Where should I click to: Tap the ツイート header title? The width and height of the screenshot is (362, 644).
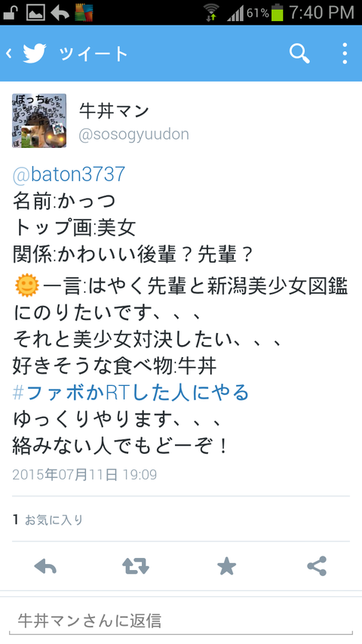94,54
